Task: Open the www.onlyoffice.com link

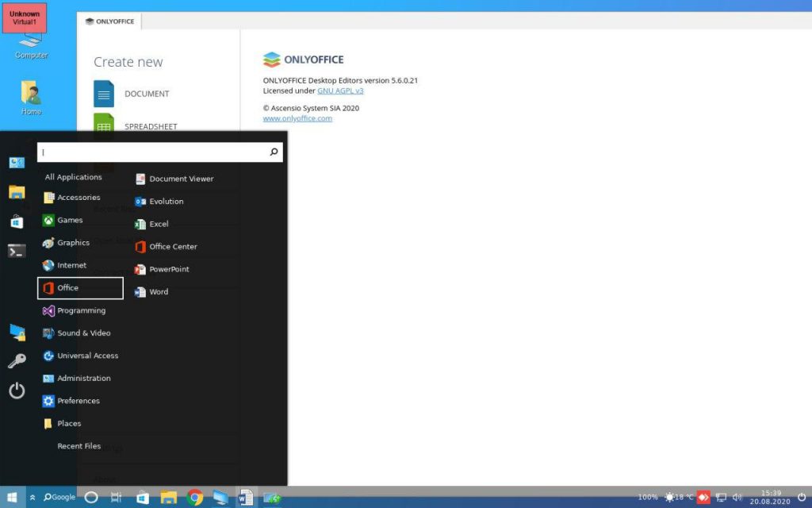Action: pos(297,118)
